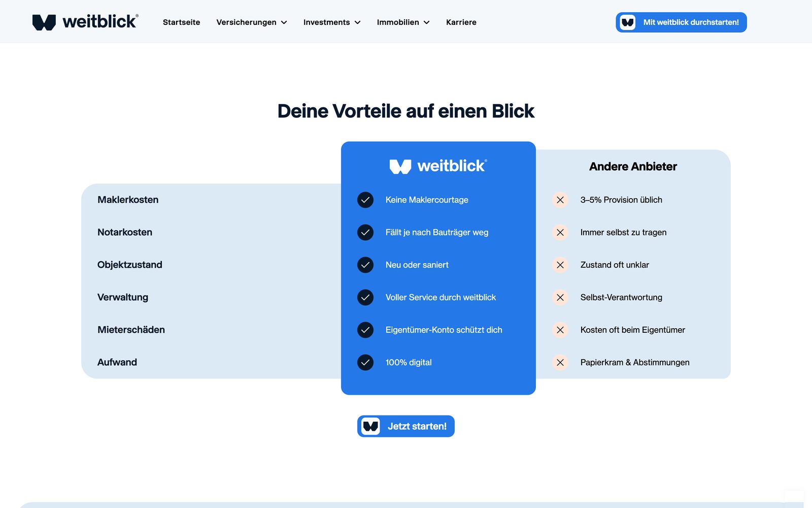The height and width of the screenshot is (508, 812).
Task: Open the Versicherungen menu
Action: click(x=252, y=22)
